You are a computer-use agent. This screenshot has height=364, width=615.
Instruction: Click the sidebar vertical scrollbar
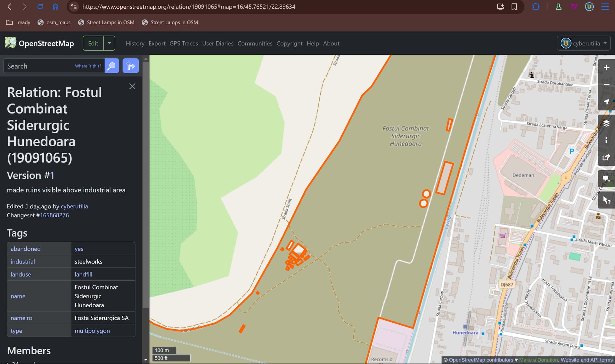[146, 184]
